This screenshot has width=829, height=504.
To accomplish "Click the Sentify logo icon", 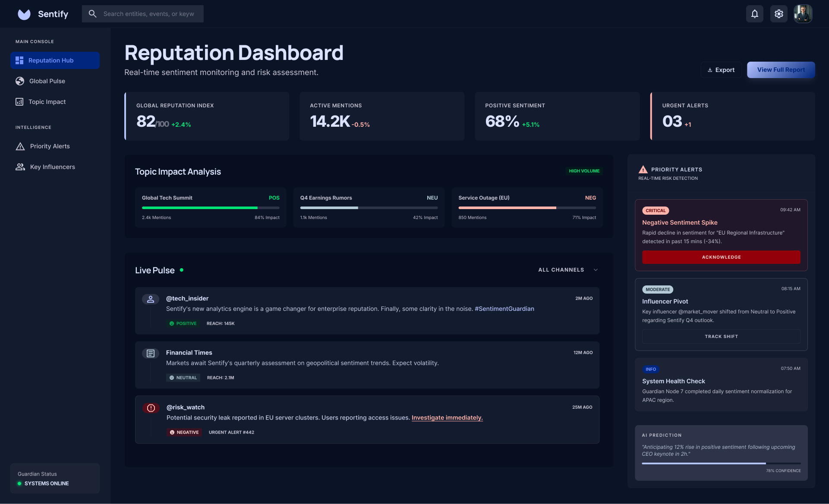I will click(x=24, y=14).
